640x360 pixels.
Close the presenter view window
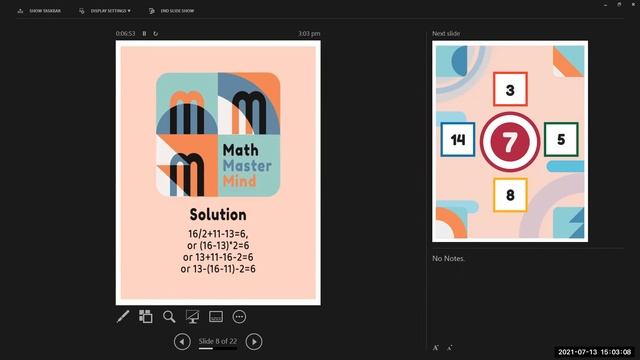(633, 4)
